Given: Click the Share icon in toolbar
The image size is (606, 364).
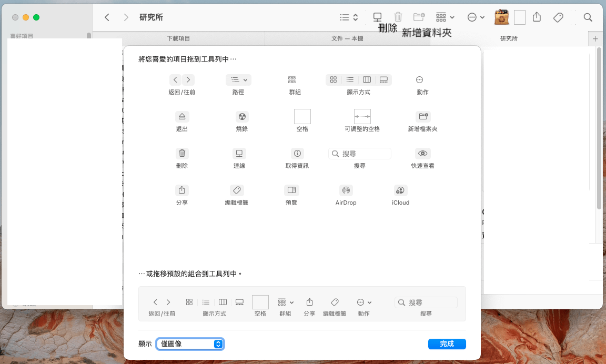Looking at the screenshot, I should tap(537, 17).
